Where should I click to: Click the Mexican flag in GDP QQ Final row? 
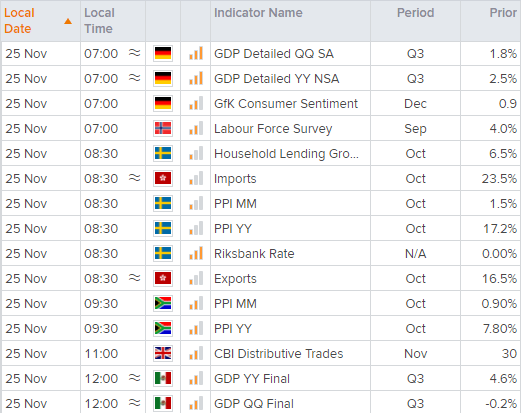(163, 403)
